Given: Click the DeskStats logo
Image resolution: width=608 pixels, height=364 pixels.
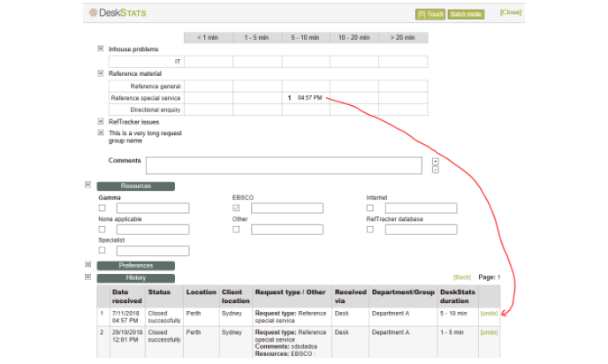Looking at the screenshot, I should (x=118, y=12).
